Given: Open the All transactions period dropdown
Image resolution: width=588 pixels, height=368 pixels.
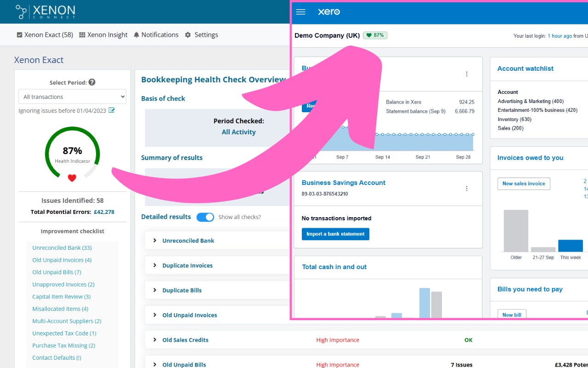Looking at the screenshot, I should [72, 97].
